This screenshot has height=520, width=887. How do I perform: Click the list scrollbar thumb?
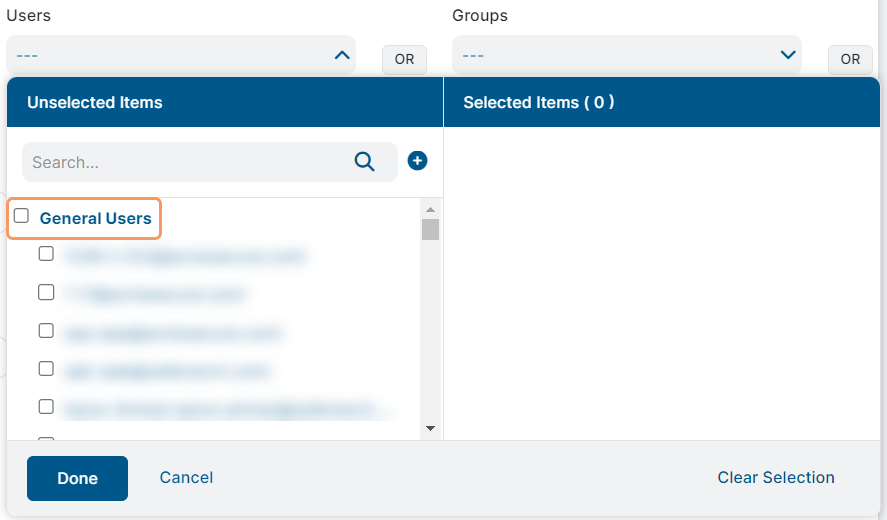pyautogui.click(x=430, y=229)
